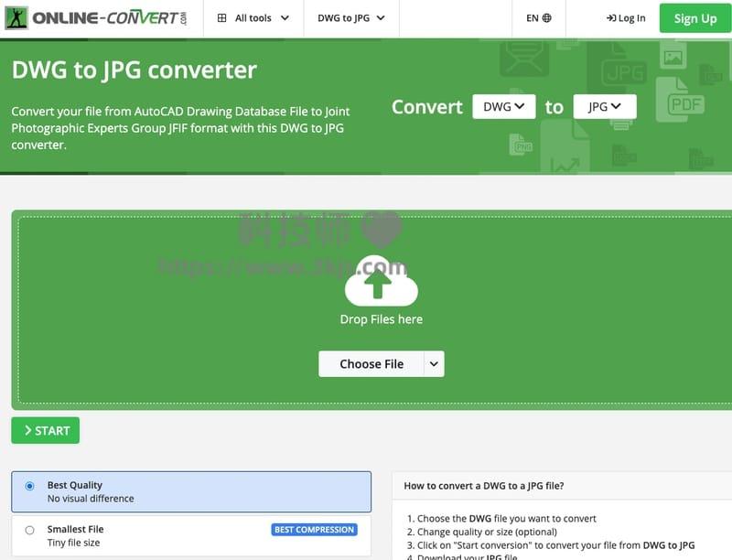Click the 'No visual difference' description
Viewport: 732px width, 560px height.
pos(91,499)
